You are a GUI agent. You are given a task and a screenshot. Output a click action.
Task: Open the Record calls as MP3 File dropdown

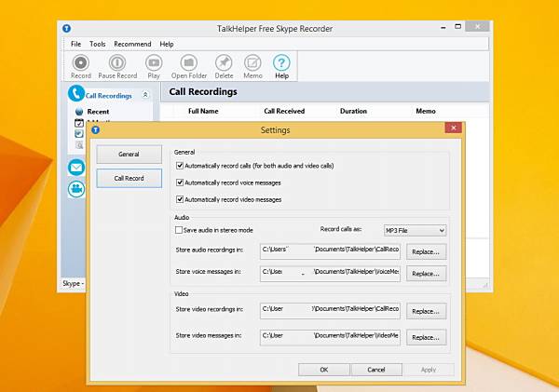415,231
